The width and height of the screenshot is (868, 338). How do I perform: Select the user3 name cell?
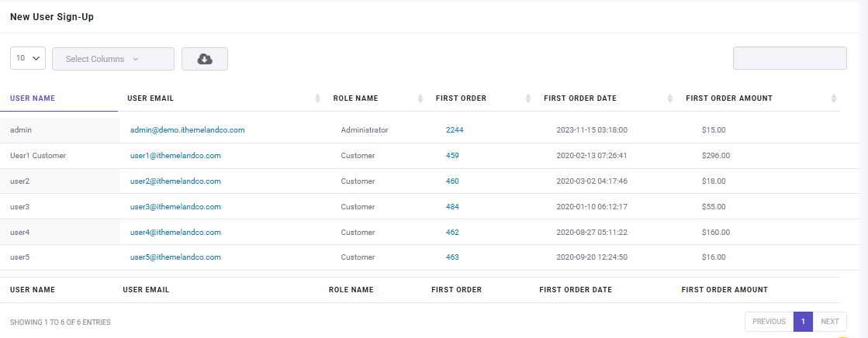(x=60, y=206)
